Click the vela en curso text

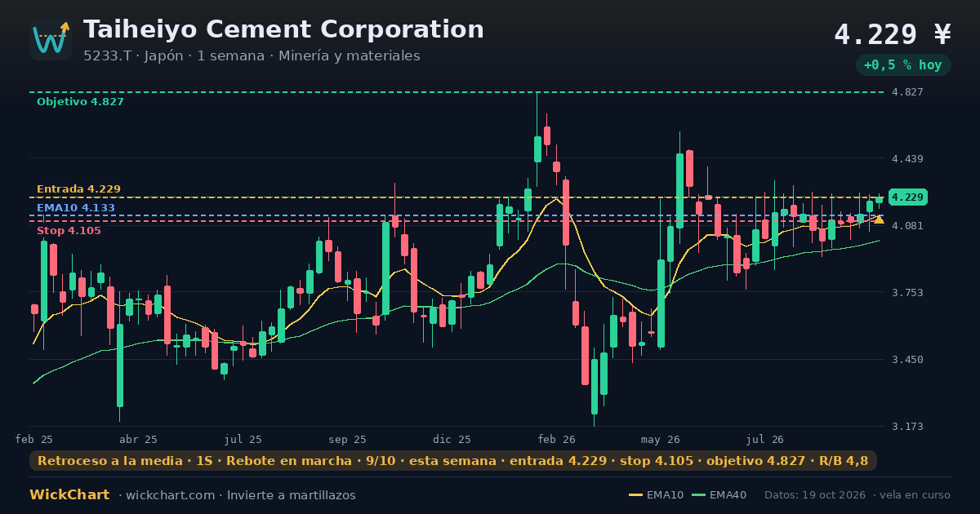pos(915,495)
